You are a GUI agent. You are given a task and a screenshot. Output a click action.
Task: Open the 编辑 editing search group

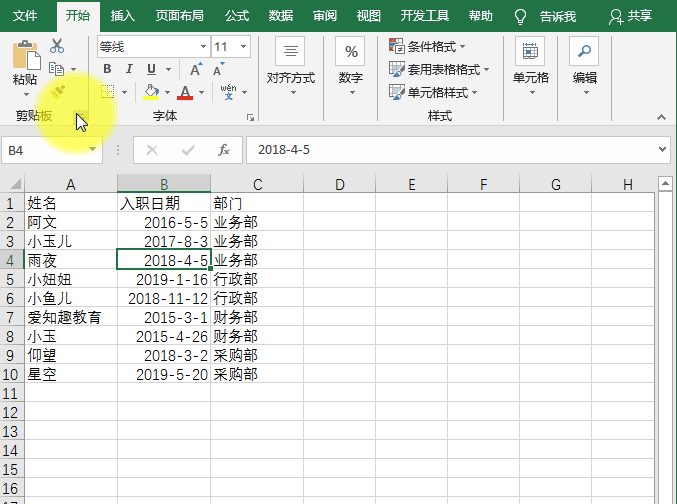[x=585, y=66]
